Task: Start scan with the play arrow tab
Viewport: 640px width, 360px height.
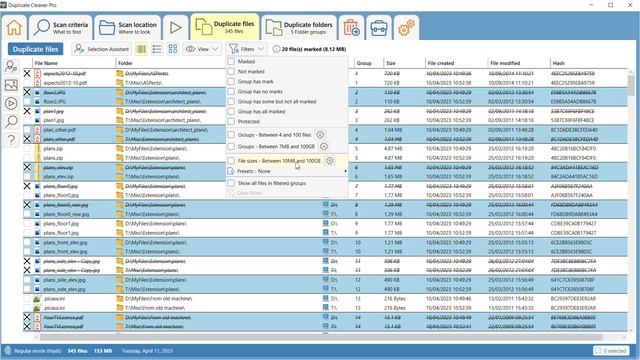Action: [x=176, y=28]
